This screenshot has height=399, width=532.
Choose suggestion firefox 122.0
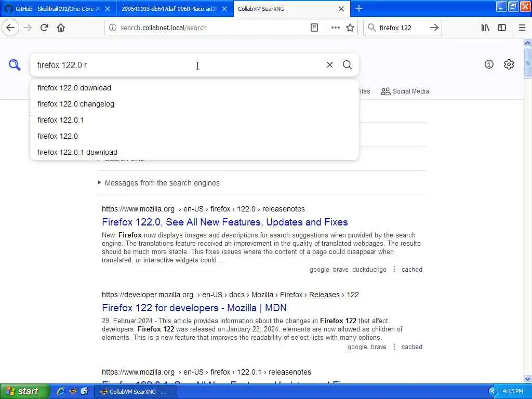[x=194, y=136]
